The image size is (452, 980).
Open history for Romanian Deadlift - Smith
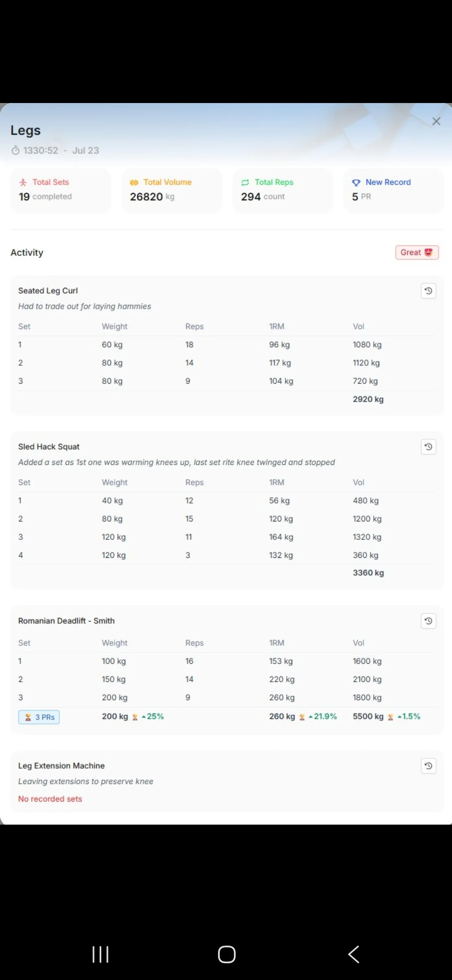point(428,621)
